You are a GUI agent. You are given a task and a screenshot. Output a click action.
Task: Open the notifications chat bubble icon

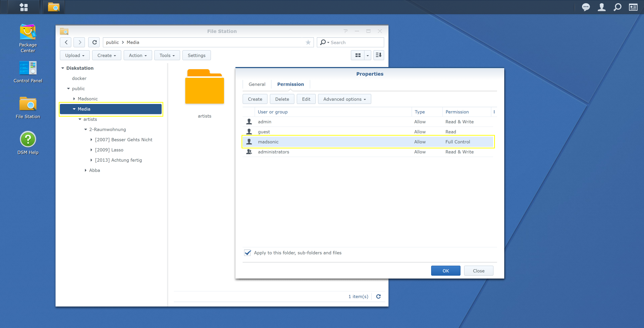pos(586,7)
